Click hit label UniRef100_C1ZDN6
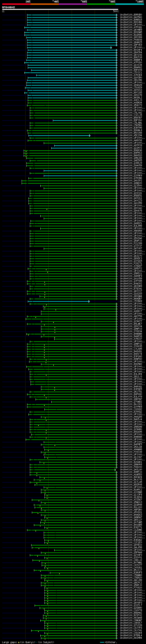Image resolution: width=146 pixels, height=644 pixels. tap(131, 530)
